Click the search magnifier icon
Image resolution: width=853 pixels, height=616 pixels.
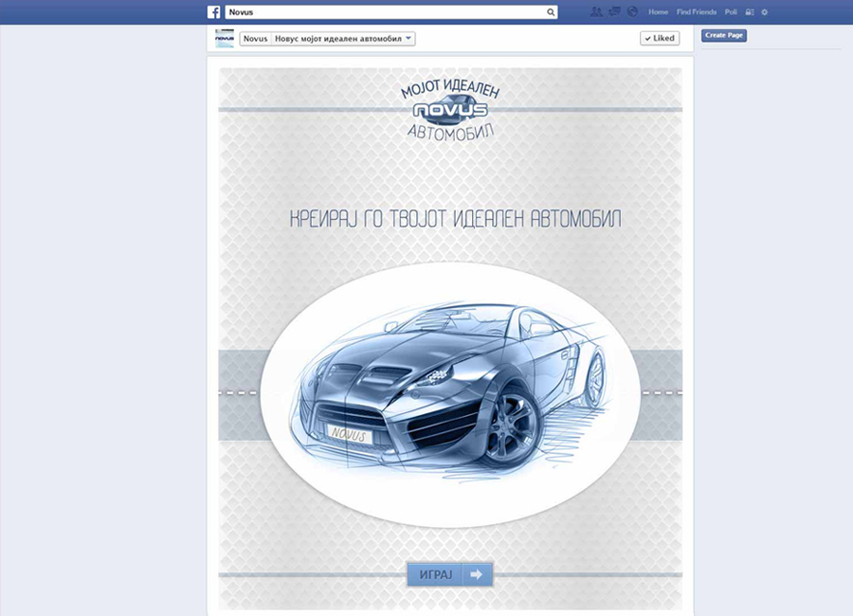point(552,13)
